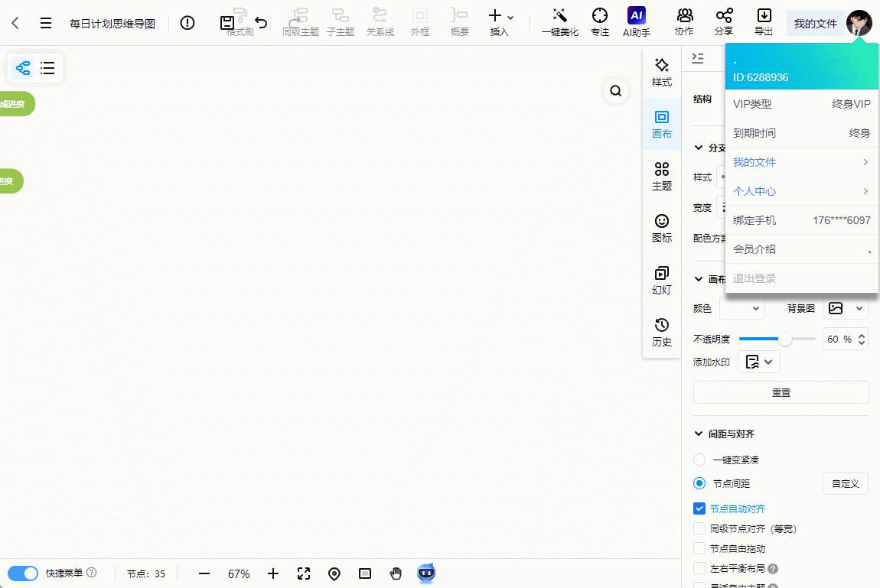The height and width of the screenshot is (588, 880).
Task: Click the 导出 export icon
Action: pos(764,17)
